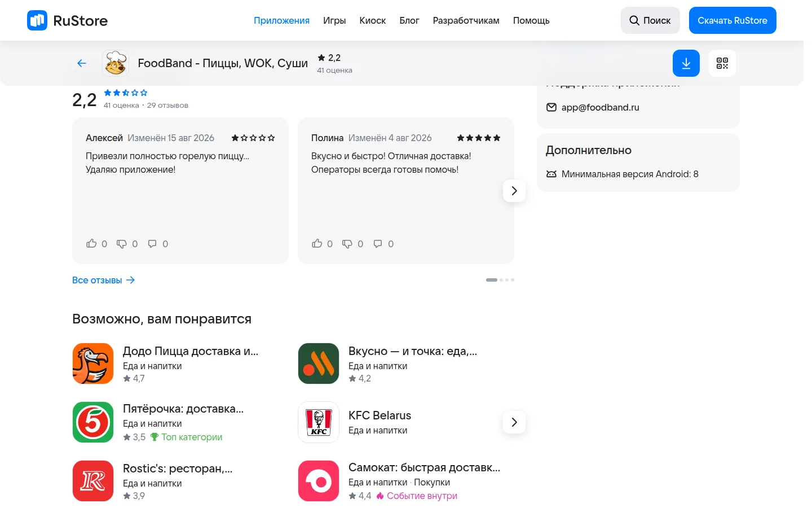Viewport: 812px width, 508px height.
Task: Open comments on Полина's review
Action: click(x=378, y=244)
